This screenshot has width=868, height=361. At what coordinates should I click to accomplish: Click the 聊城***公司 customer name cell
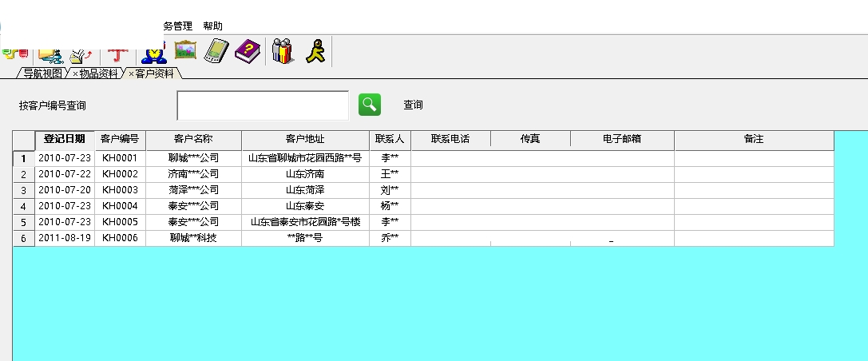(193, 158)
